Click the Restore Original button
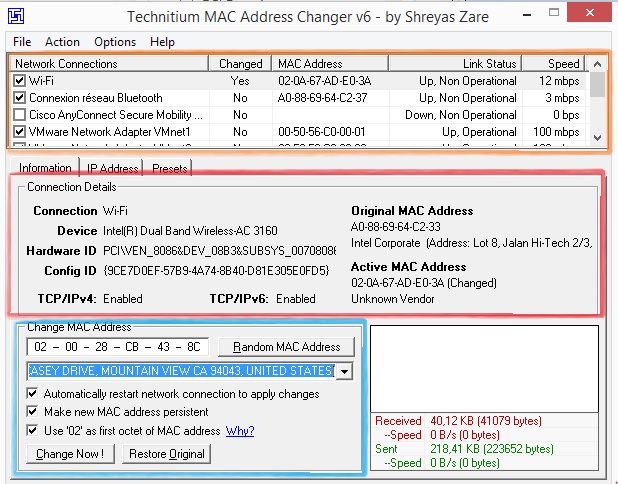The width and height of the screenshot is (618, 484). (167, 454)
